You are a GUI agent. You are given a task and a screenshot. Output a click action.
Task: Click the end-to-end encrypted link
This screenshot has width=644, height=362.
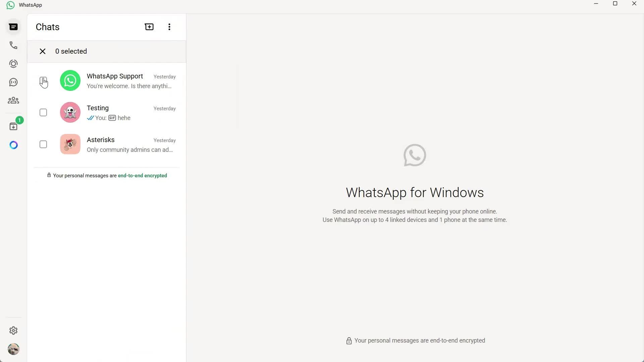click(142, 175)
